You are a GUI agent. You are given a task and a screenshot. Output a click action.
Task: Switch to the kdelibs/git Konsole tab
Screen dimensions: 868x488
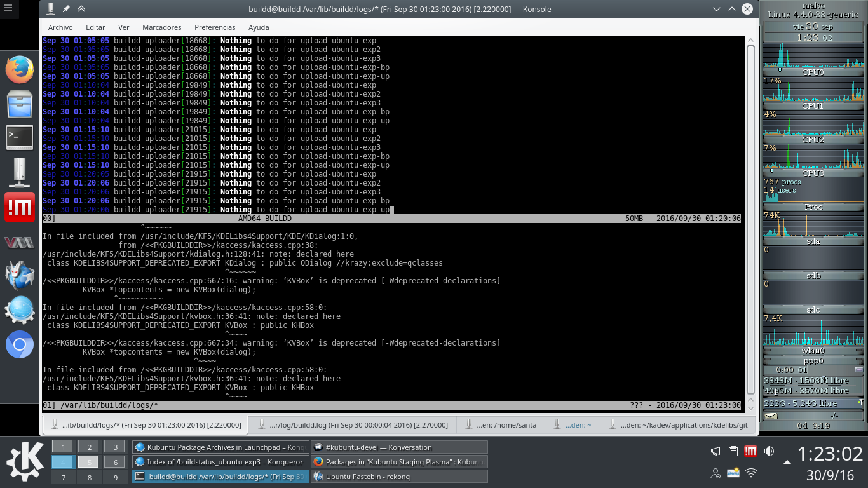(677, 424)
